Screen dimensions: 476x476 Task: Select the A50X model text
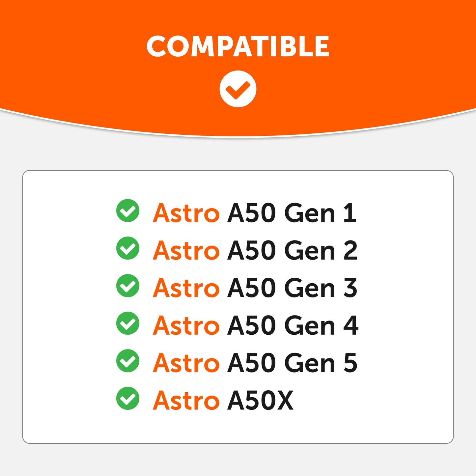point(260,401)
